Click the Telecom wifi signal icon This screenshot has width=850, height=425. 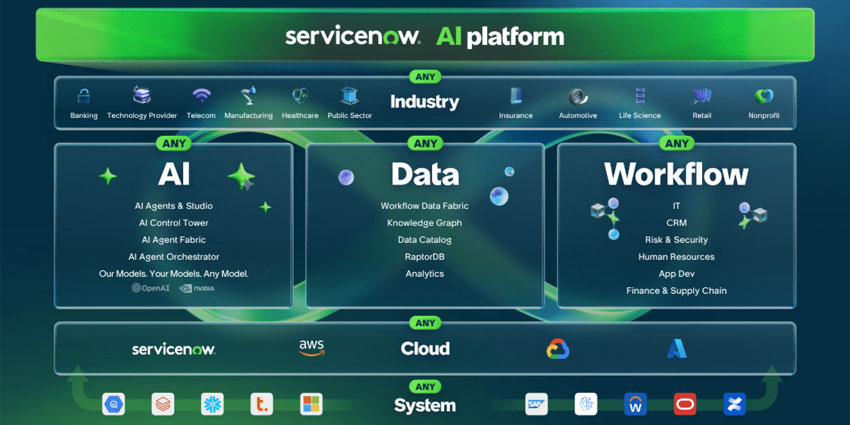(x=201, y=96)
